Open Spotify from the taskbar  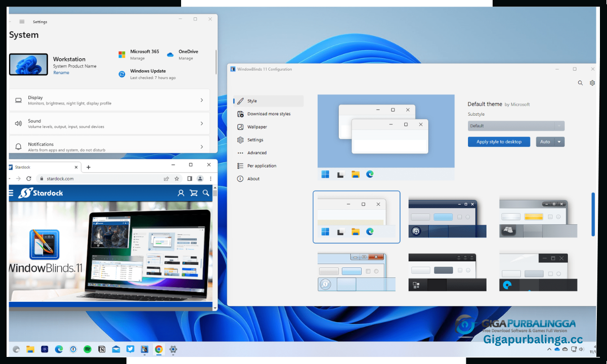tap(88, 349)
